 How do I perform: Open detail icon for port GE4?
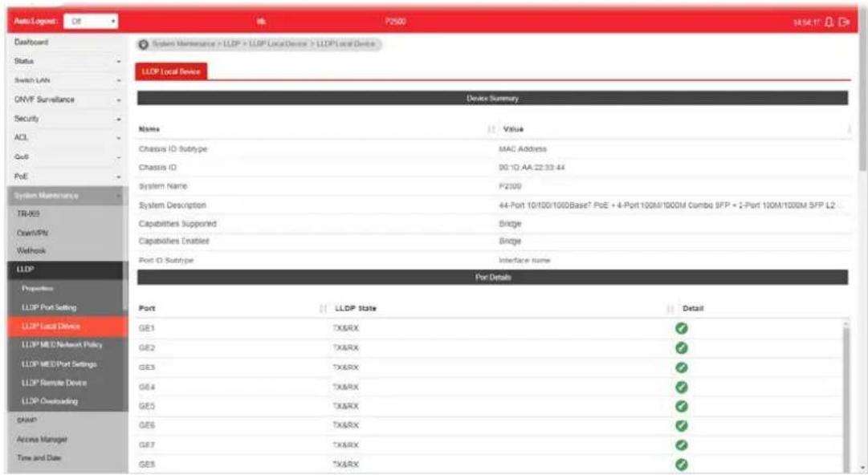coord(682,387)
